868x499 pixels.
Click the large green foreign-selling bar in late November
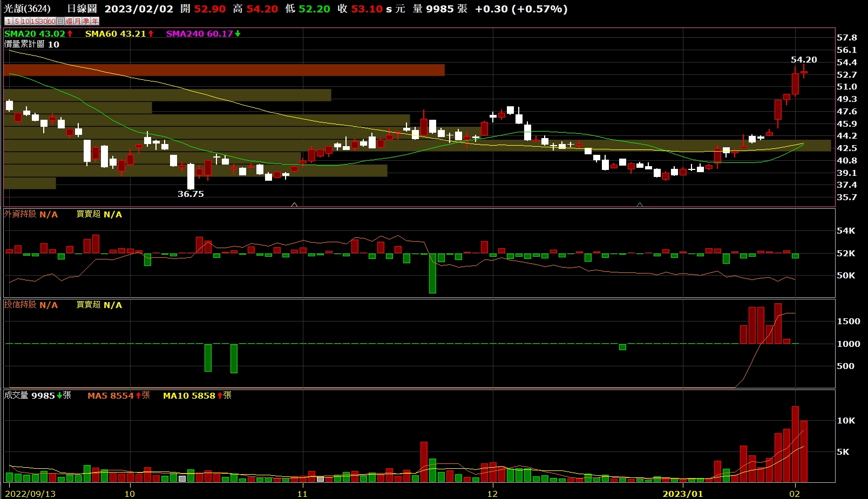click(x=432, y=274)
